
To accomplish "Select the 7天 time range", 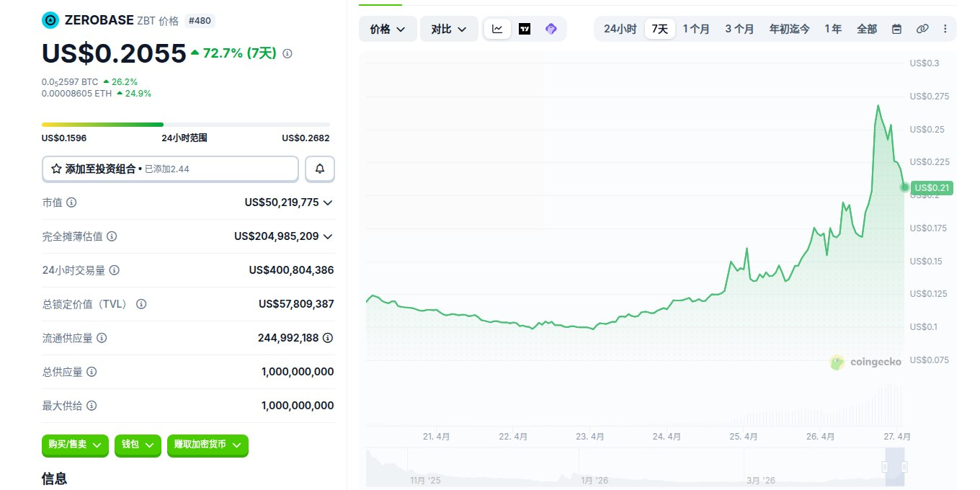I will point(660,29).
